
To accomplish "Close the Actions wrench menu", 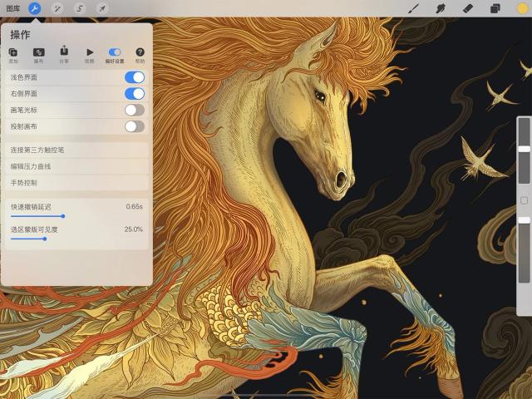I will [35, 8].
